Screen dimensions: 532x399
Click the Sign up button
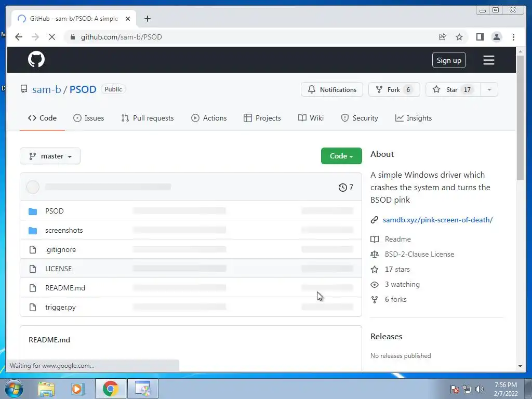coord(449,60)
